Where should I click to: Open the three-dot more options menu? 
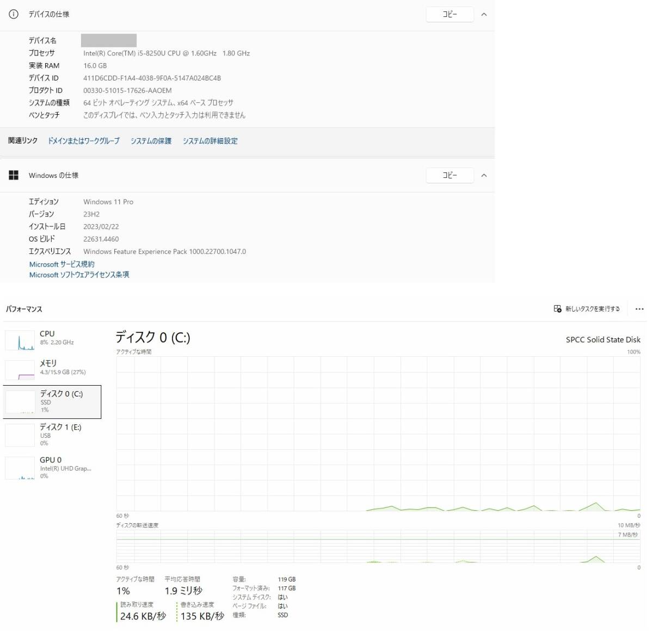click(x=639, y=309)
